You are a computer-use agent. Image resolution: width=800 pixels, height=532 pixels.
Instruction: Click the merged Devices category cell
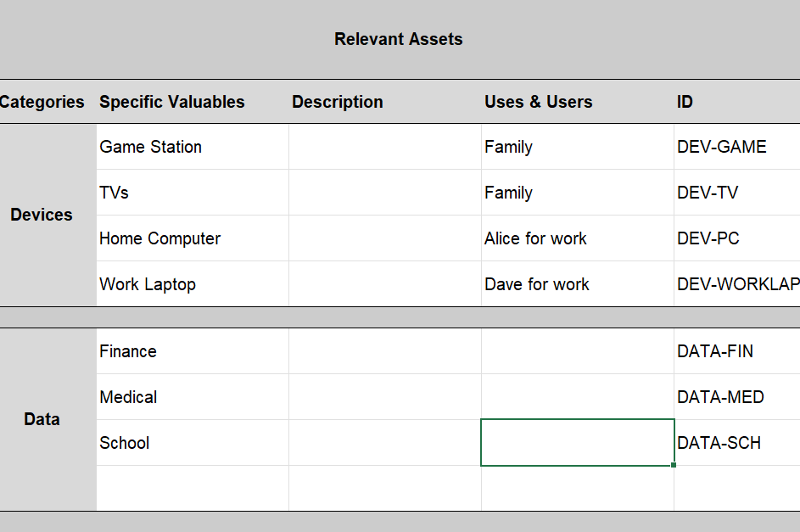[42, 215]
